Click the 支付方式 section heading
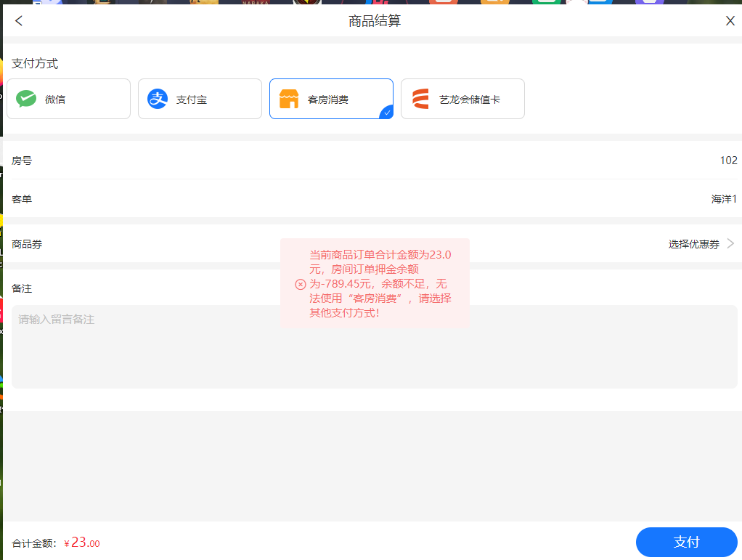The width and height of the screenshot is (742, 560). tap(35, 63)
